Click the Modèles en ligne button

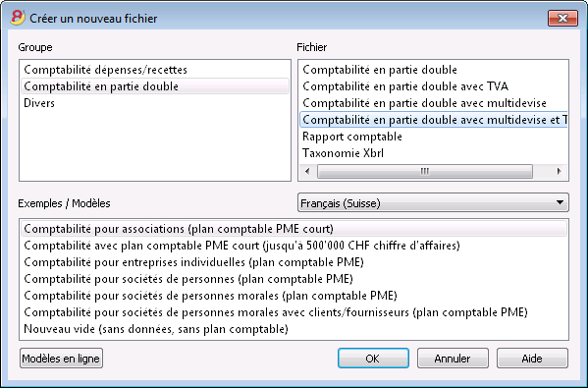point(61,359)
